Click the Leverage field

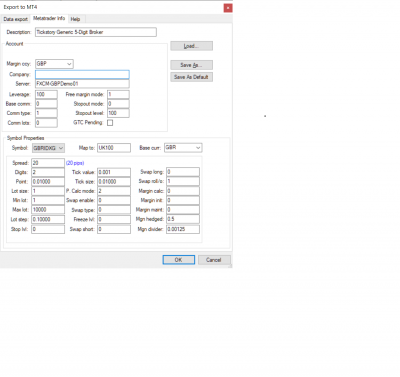click(46, 94)
